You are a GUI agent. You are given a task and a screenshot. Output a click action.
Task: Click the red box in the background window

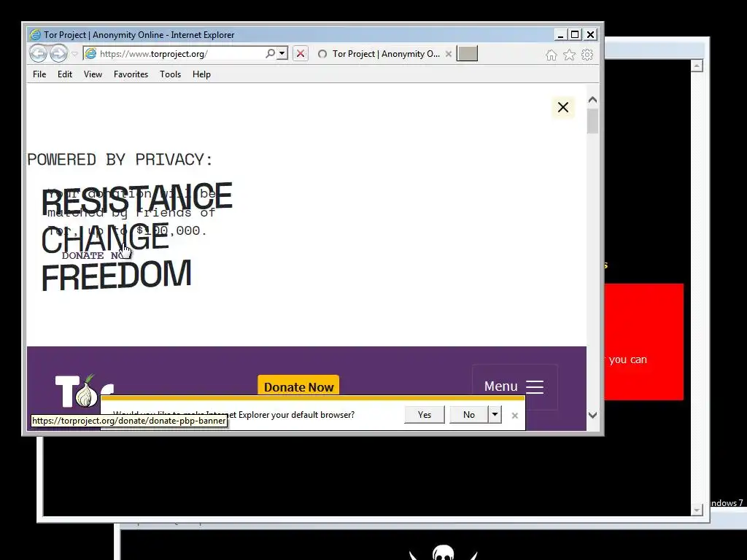[644, 342]
